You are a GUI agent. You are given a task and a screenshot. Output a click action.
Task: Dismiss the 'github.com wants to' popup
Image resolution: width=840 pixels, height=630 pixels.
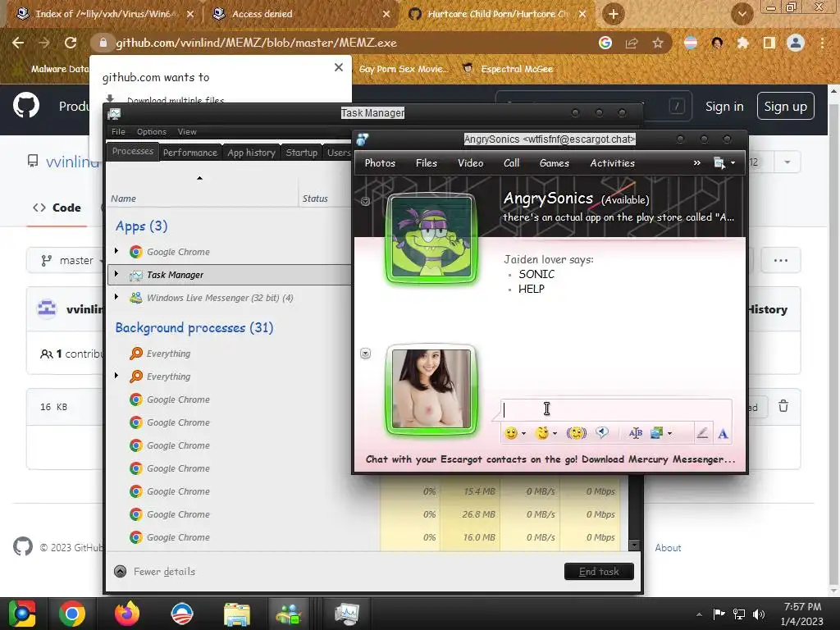(339, 67)
